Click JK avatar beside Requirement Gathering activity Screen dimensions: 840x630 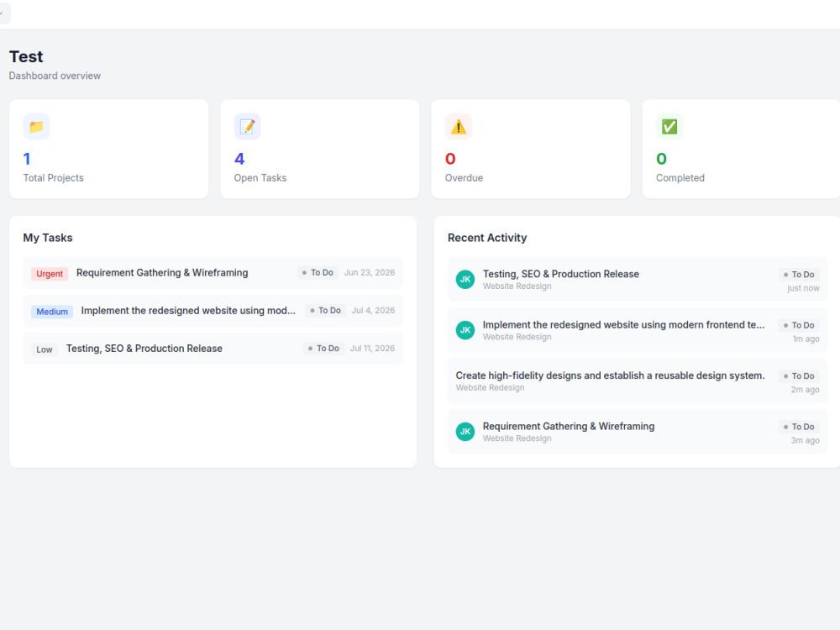click(x=465, y=431)
